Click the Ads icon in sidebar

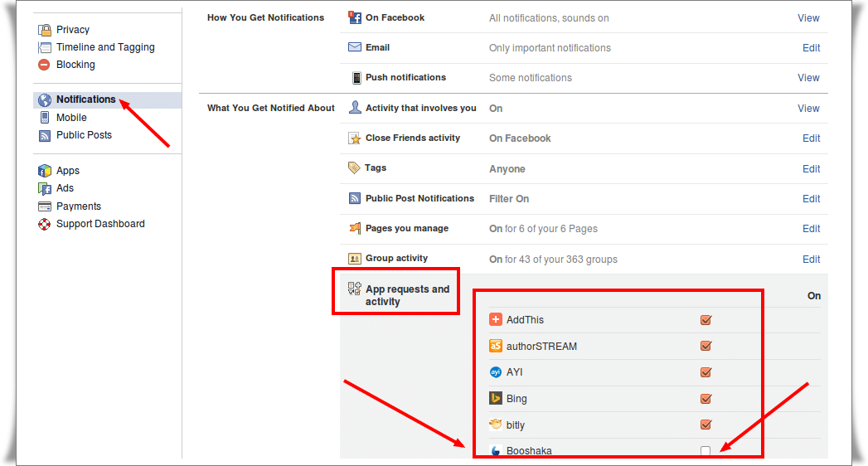44,188
